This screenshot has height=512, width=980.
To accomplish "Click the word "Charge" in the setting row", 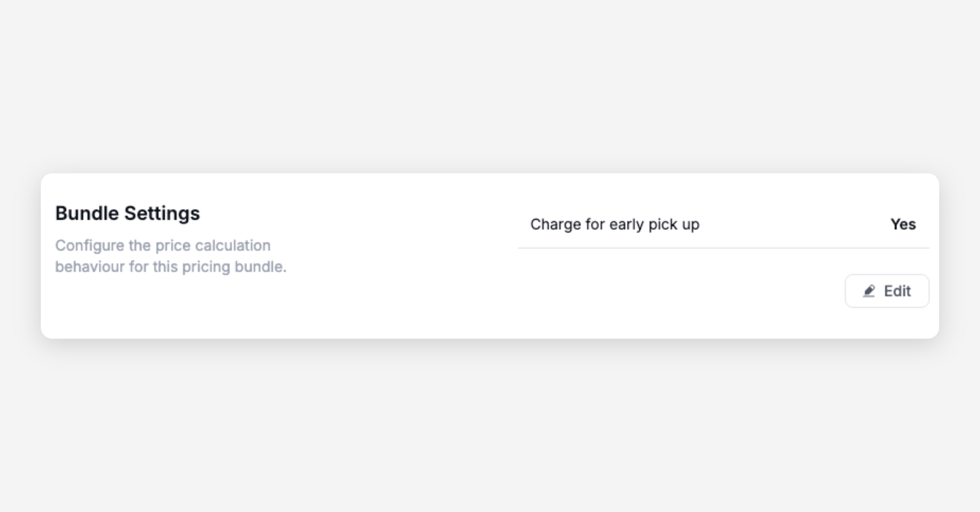I will [555, 224].
